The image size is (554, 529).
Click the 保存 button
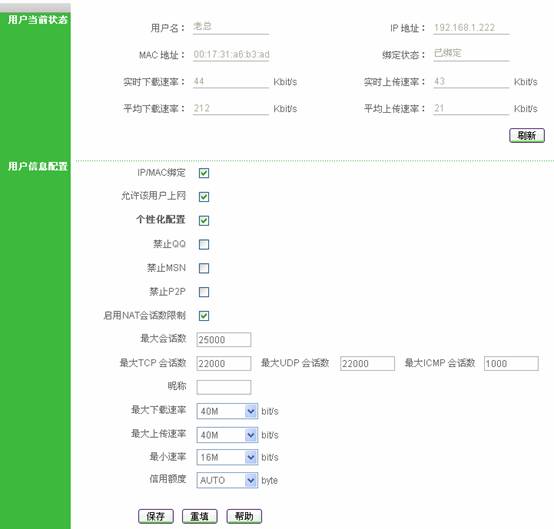156,516
